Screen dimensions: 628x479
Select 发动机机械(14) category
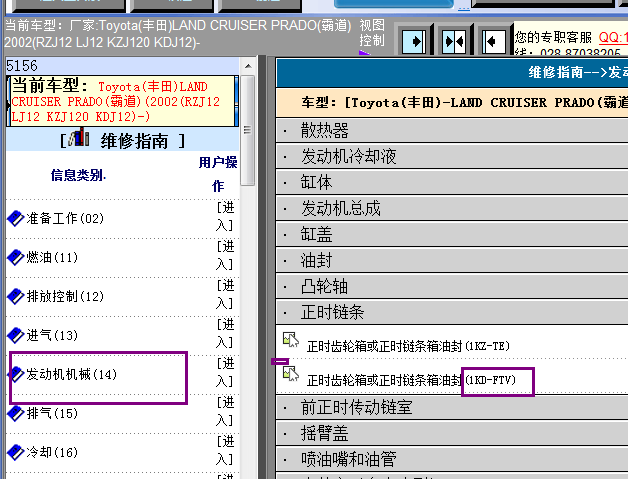[71, 374]
